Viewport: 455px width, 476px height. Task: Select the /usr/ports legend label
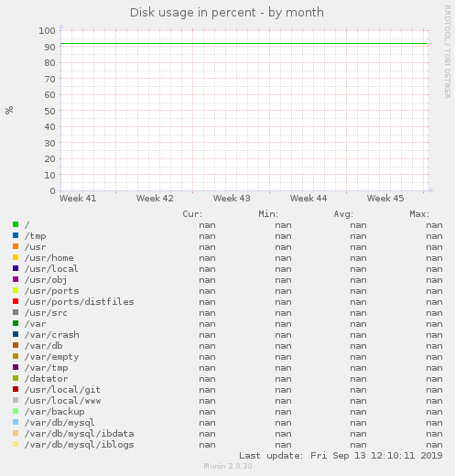tap(51, 291)
